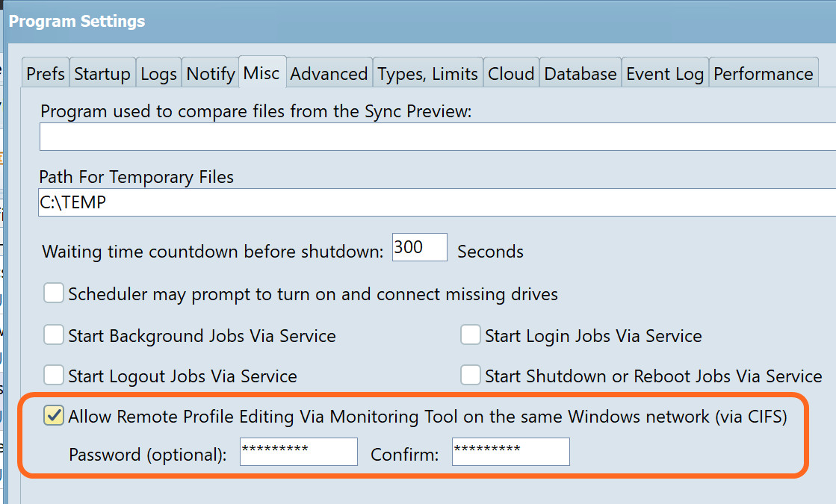836x504 pixels.
Task: Switch to the Notify tab
Action: pos(210,73)
